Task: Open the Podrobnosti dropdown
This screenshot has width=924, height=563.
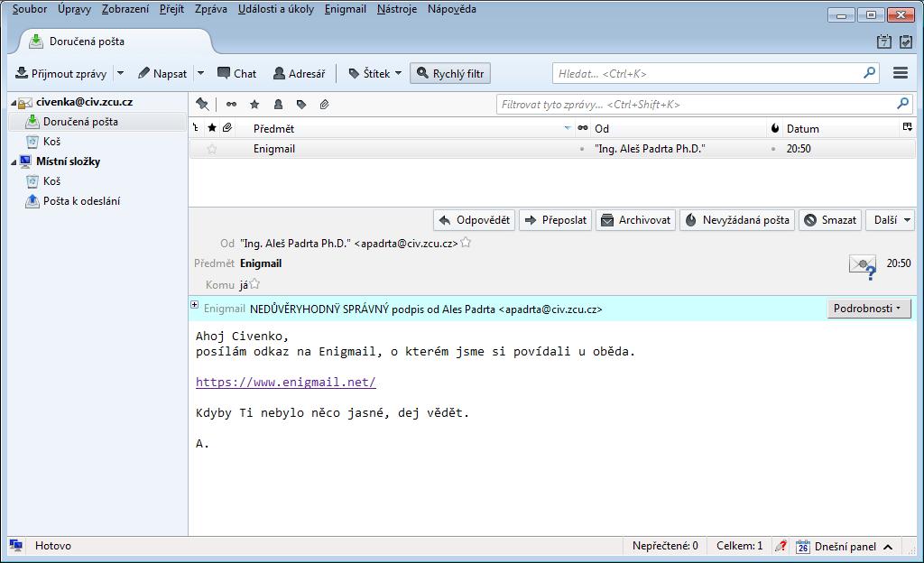Action: pos(869,308)
